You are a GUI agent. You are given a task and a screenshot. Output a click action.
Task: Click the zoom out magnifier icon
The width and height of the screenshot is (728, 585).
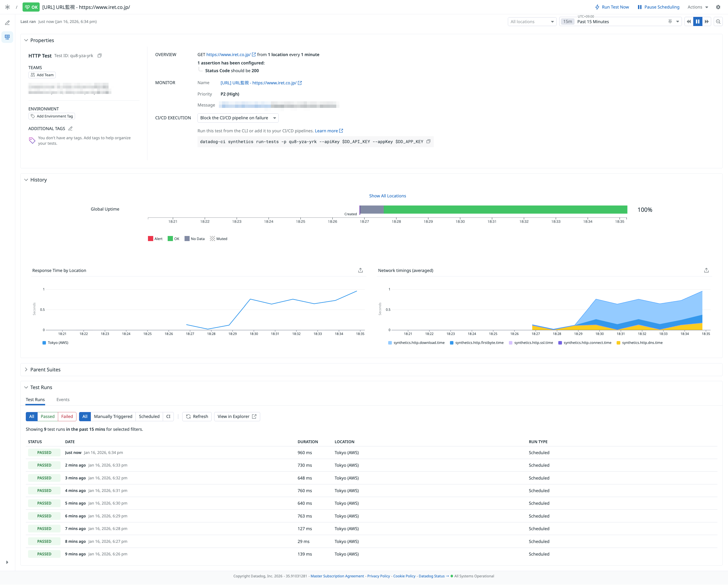click(x=718, y=22)
